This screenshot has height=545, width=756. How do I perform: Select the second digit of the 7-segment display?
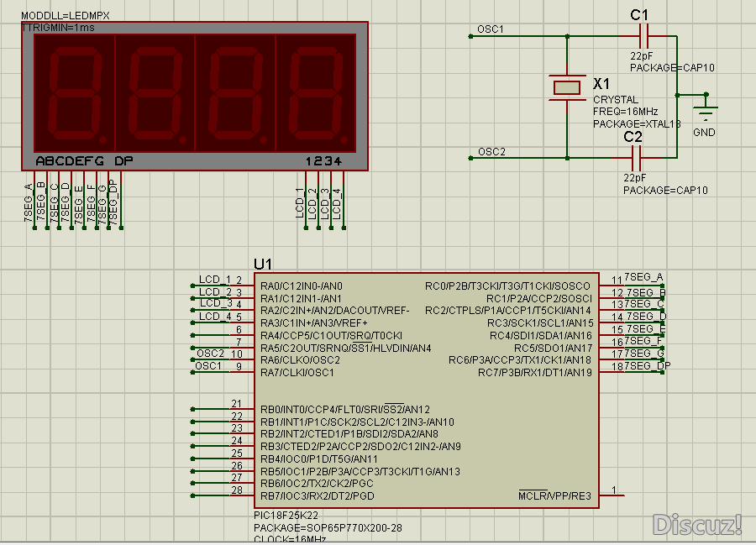[155, 92]
